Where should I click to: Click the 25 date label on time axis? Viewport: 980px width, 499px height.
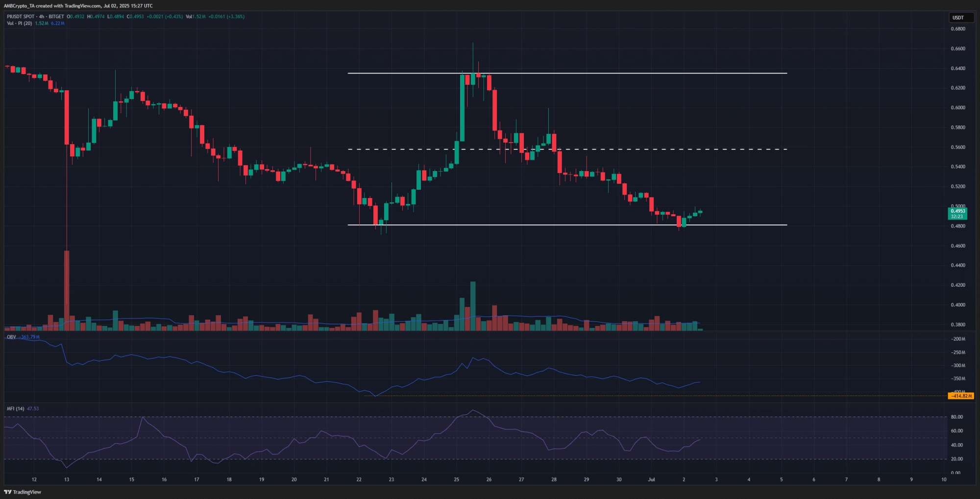pos(456,479)
